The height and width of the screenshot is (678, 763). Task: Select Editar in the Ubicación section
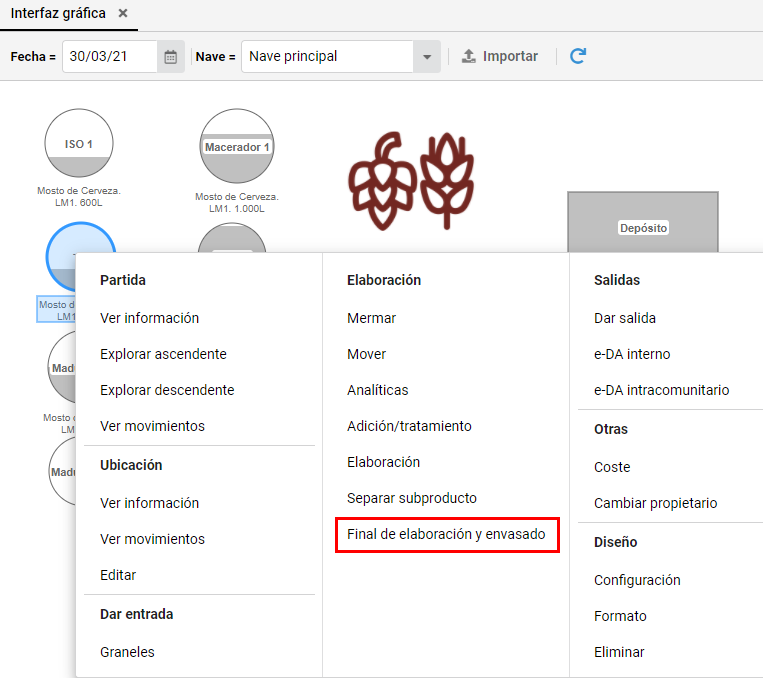point(118,575)
